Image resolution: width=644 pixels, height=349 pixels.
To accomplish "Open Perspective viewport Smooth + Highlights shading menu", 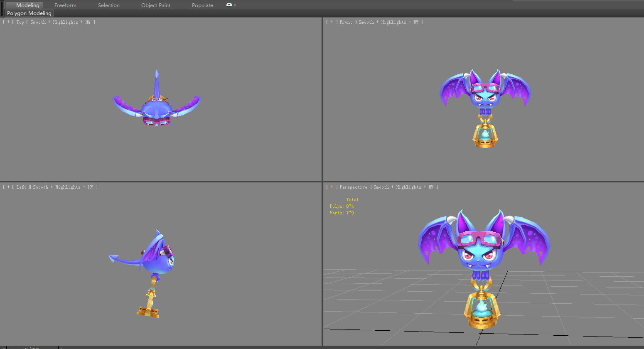I will tap(403, 187).
